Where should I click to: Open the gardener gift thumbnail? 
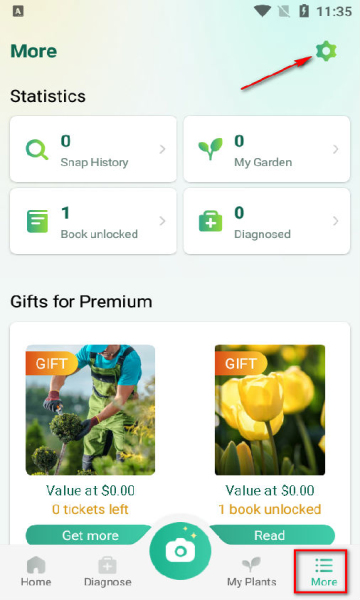click(90, 410)
